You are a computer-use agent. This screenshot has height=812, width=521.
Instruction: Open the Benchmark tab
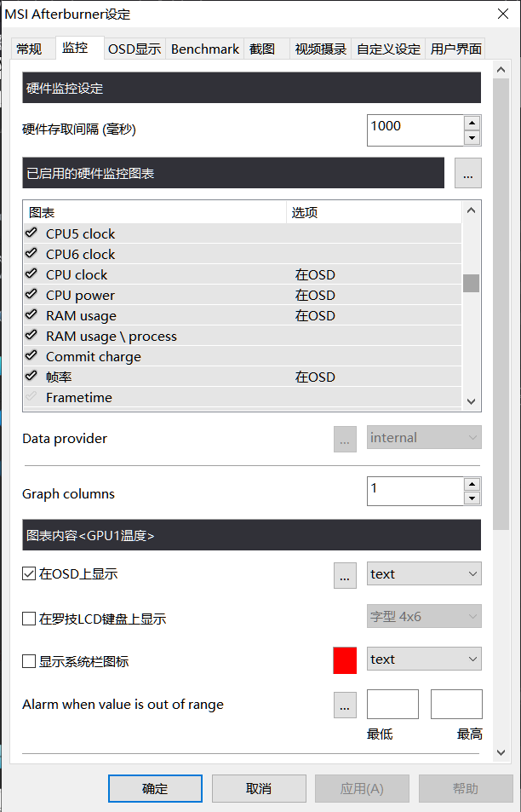pyautogui.click(x=205, y=49)
